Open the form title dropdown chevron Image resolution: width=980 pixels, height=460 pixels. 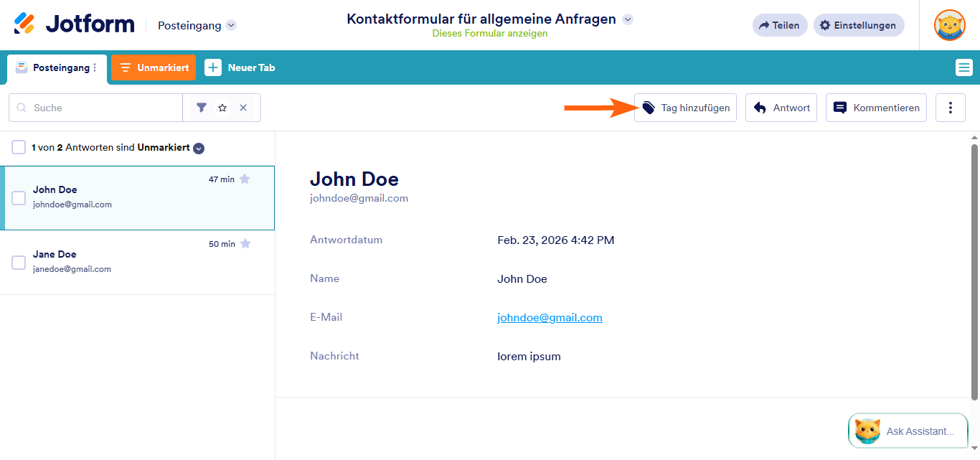pos(628,19)
